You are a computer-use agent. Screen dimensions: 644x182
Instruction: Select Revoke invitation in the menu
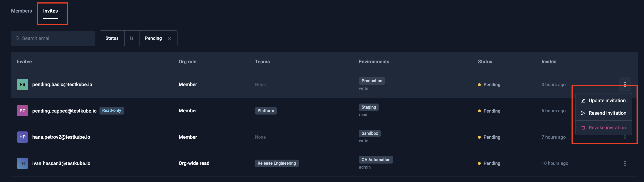click(x=604, y=127)
